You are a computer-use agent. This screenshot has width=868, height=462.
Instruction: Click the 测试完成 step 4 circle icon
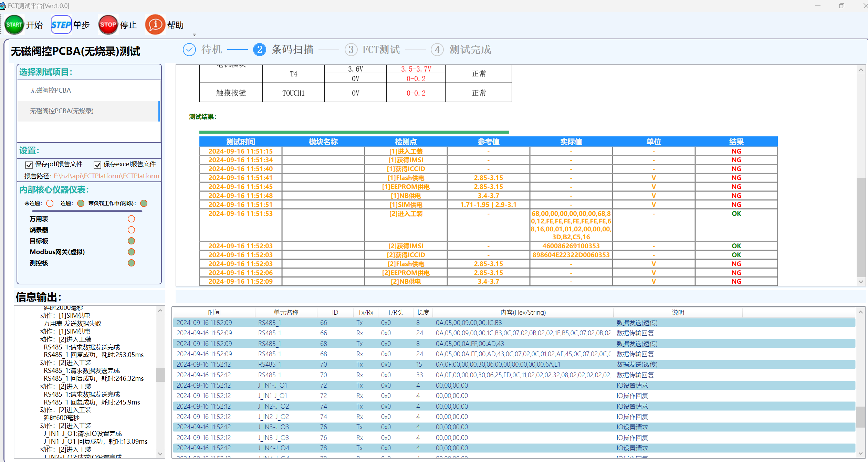click(437, 50)
